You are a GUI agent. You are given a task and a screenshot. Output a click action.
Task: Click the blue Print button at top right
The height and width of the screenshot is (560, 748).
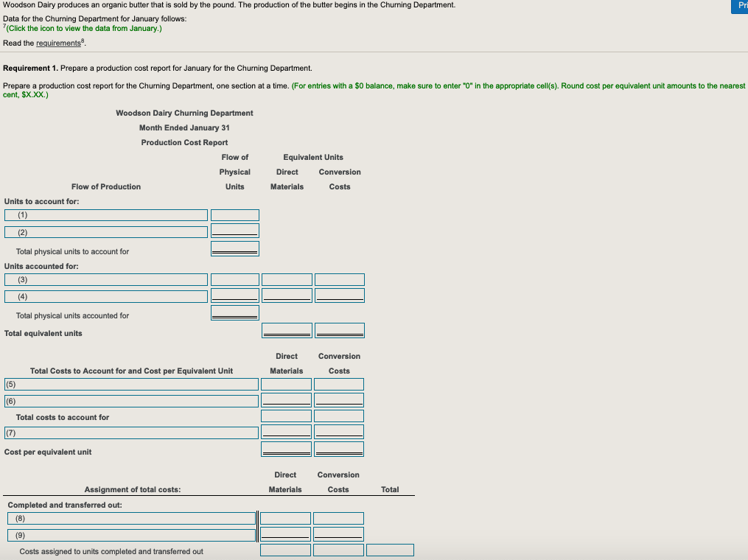point(741,7)
